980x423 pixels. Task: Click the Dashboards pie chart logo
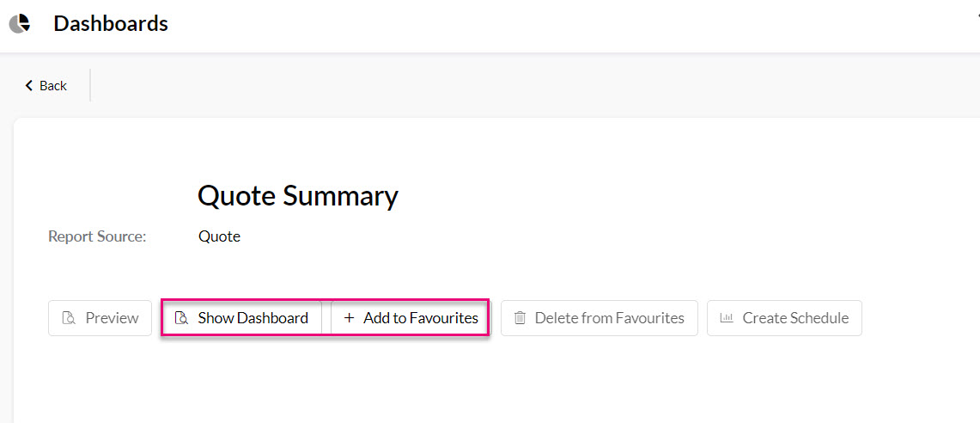click(20, 24)
